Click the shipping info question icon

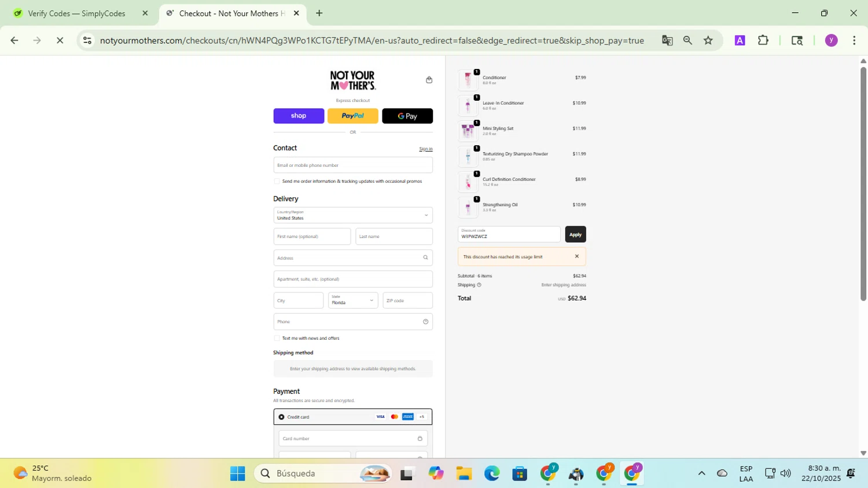click(x=479, y=285)
